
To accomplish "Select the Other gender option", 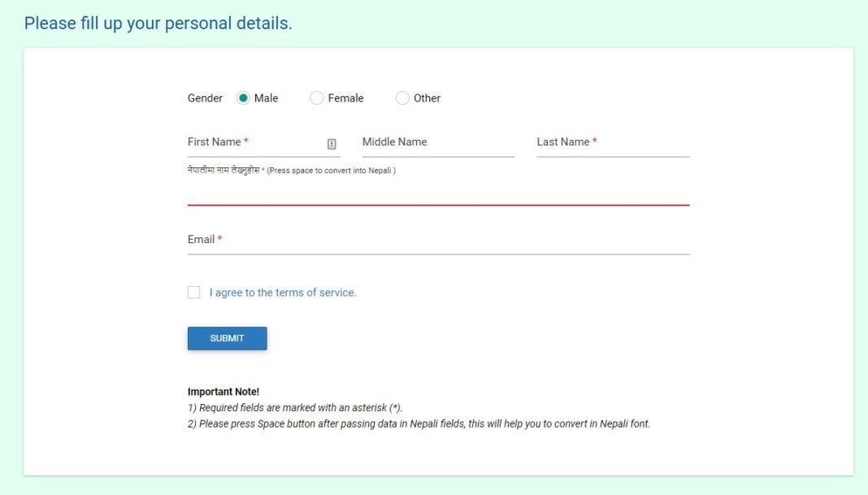I will (x=402, y=98).
